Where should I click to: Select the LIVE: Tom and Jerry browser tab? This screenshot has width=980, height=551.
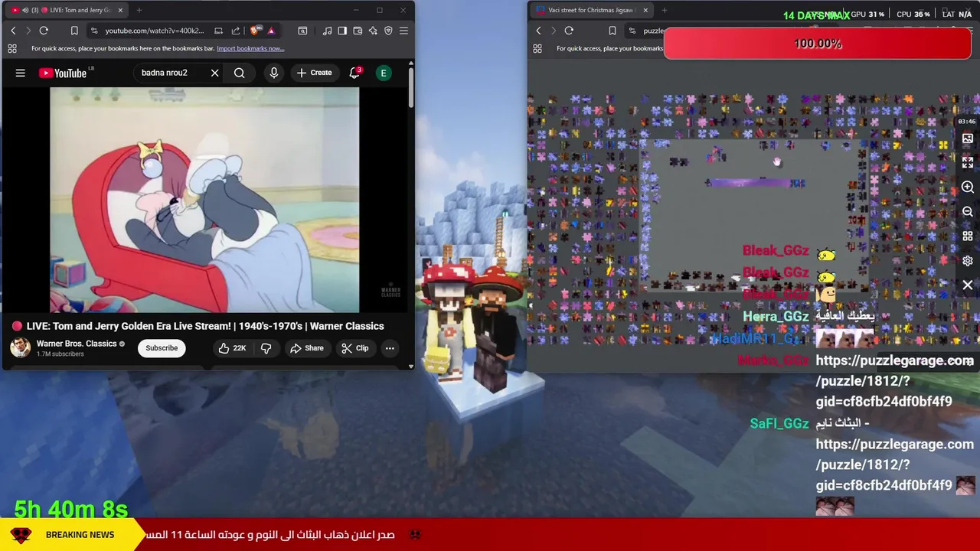(x=67, y=10)
